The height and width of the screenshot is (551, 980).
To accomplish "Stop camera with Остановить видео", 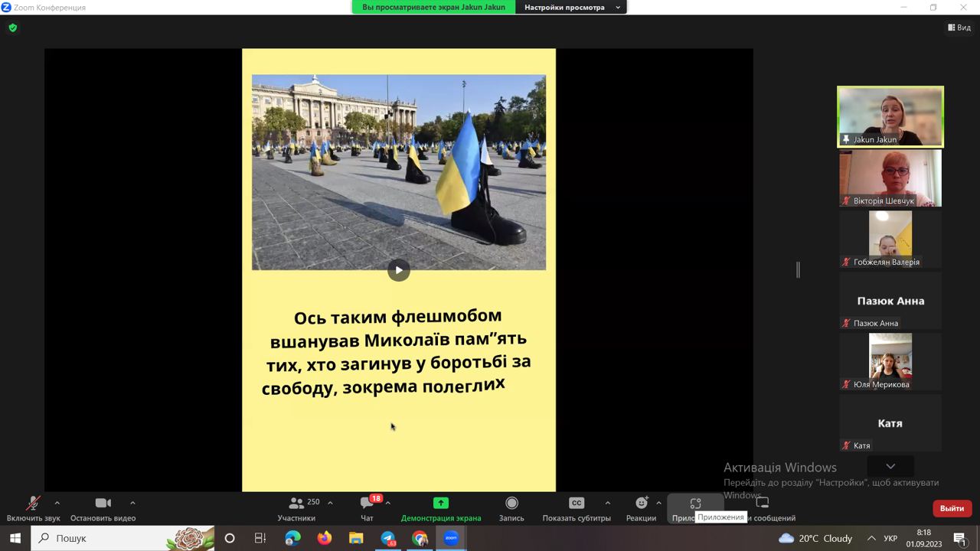I will click(x=103, y=504).
